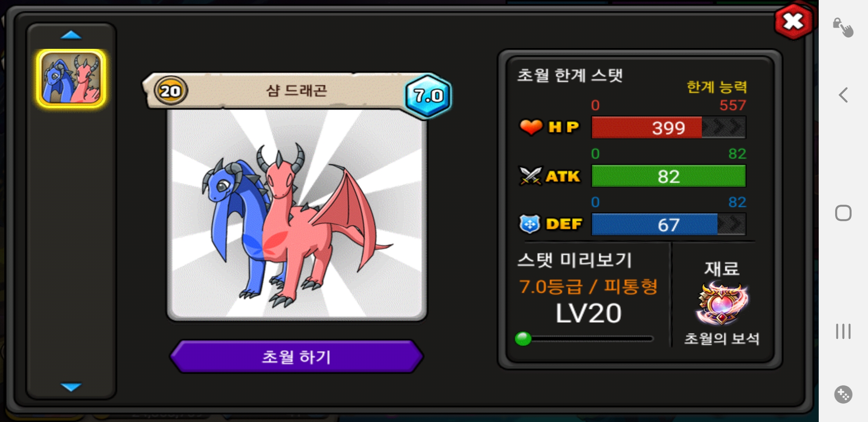Tap the red HP bar showing 399
The height and width of the screenshot is (422, 868).
(669, 127)
